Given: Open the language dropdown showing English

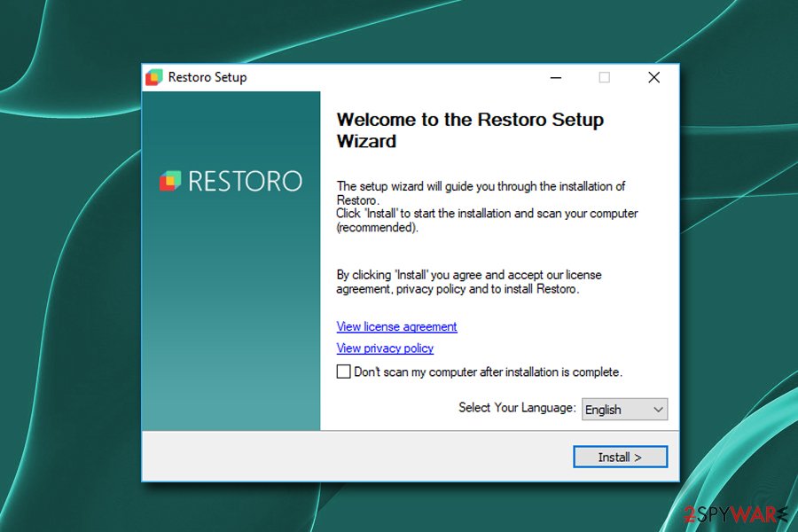Looking at the screenshot, I should tap(624, 410).
